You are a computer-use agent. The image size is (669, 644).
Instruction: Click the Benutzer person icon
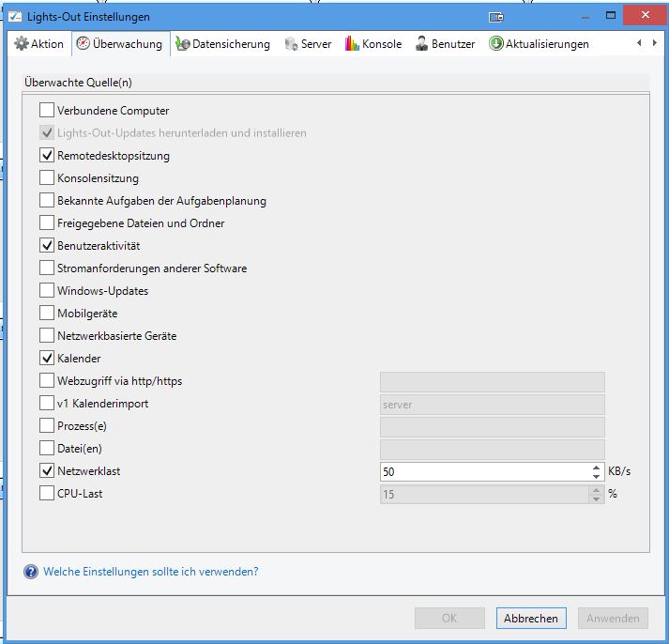[x=422, y=44]
